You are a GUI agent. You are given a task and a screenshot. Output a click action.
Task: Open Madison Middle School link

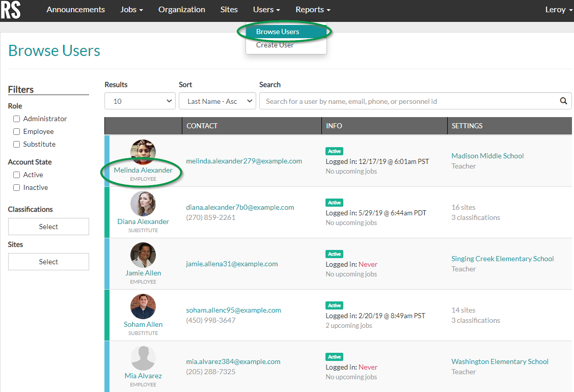pos(487,155)
